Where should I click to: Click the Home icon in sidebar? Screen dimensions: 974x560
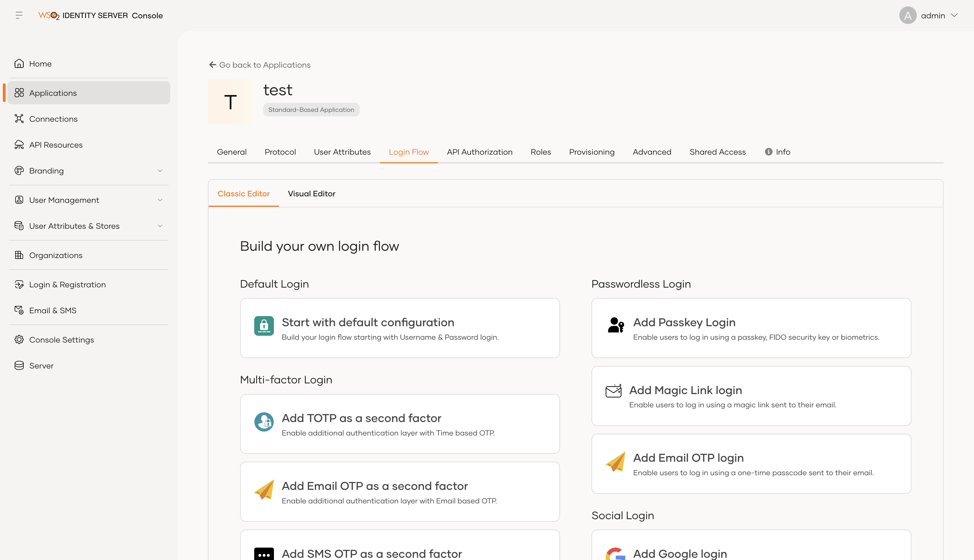pyautogui.click(x=19, y=63)
